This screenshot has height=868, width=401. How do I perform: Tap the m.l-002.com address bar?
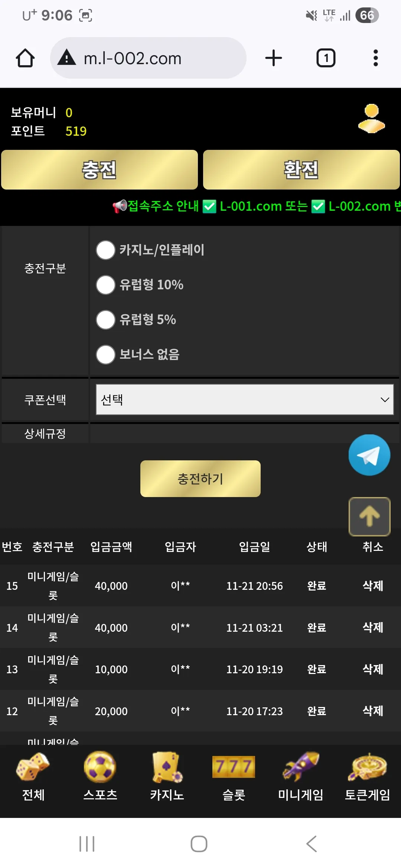(148, 58)
